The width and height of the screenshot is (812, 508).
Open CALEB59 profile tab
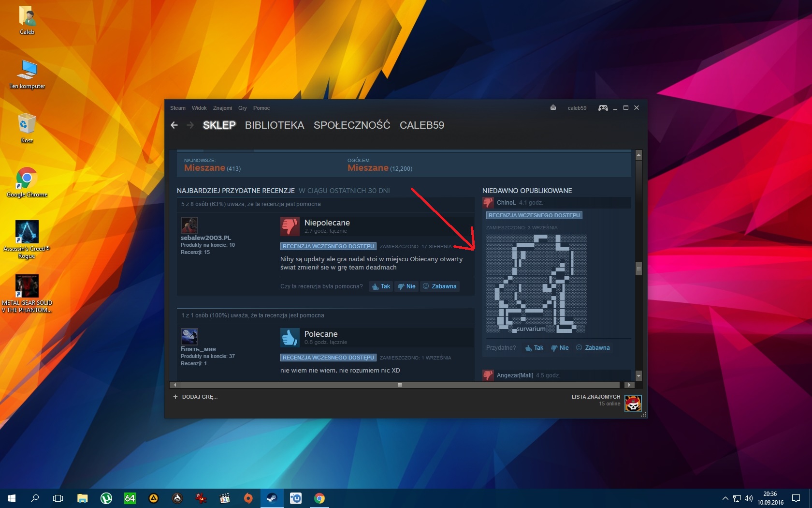[x=422, y=125]
